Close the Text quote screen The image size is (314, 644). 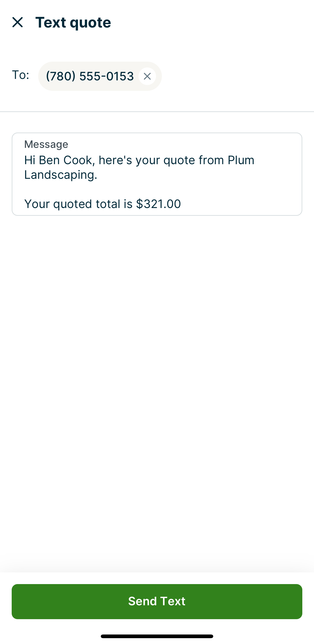18,22
